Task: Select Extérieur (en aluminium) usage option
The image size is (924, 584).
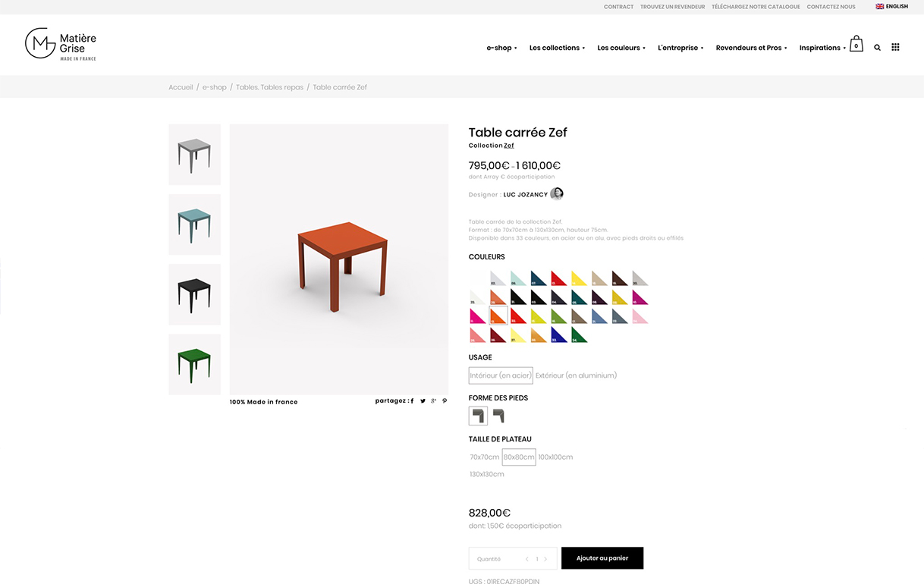Action: click(576, 375)
